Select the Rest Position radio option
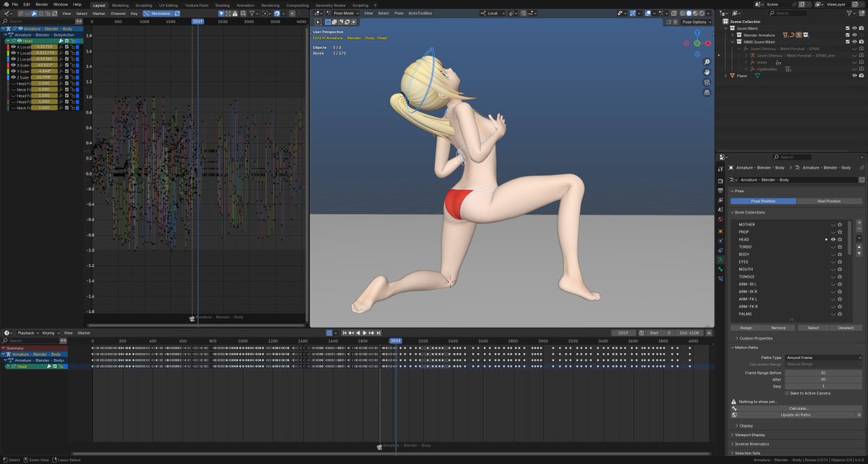The image size is (868, 464). click(829, 201)
